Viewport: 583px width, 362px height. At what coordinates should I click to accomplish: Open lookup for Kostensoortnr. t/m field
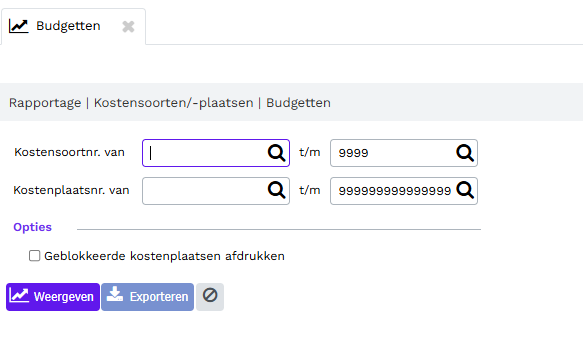click(x=465, y=153)
